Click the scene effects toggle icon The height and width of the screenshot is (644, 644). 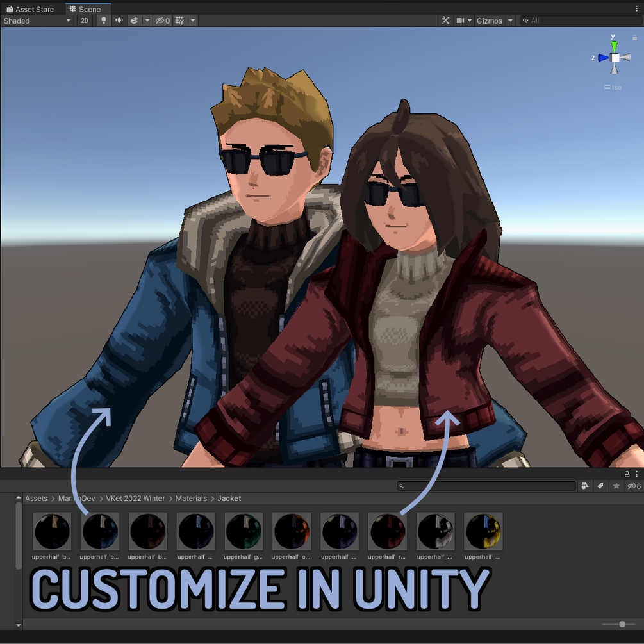pos(135,21)
